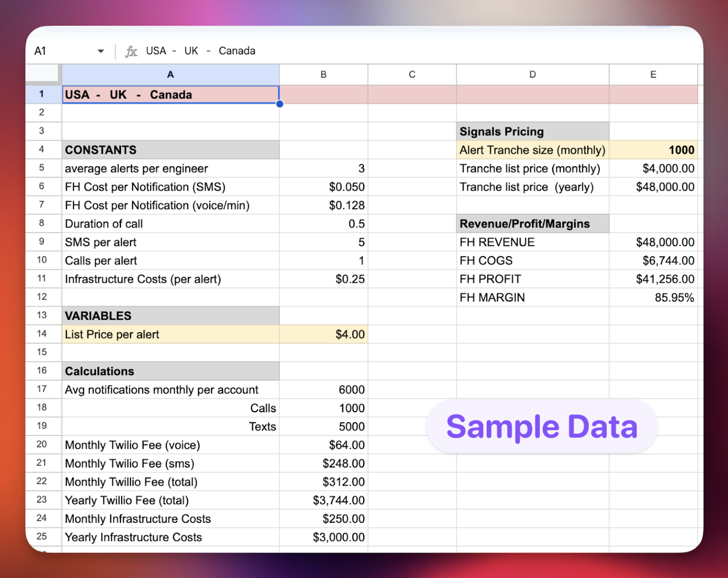728x578 pixels.
Task: Click the 6000 value cell
Action: click(324, 390)
